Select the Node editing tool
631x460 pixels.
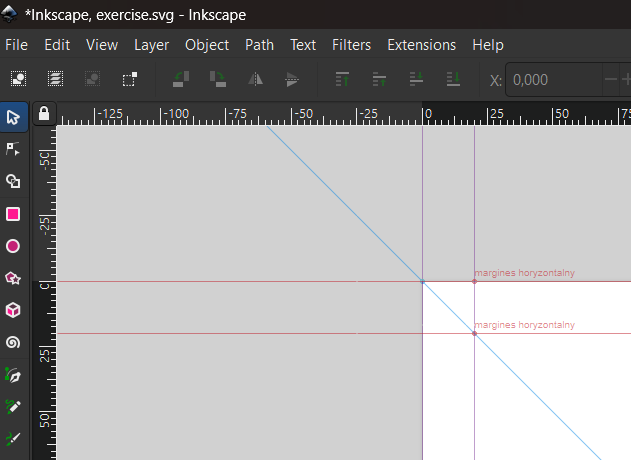tap(13, 149)
